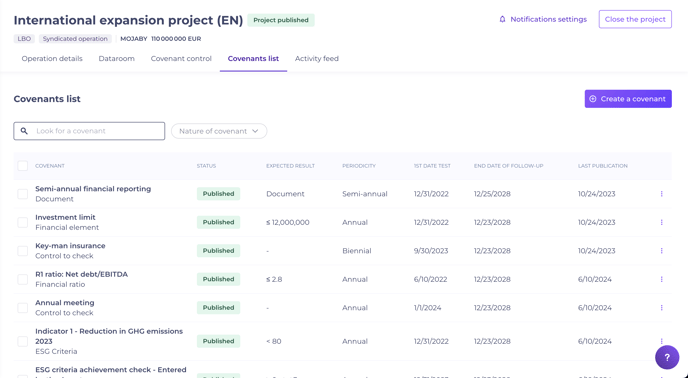Screen dimensions: 688x378
Task: Open Investment limit covenant
Action: pos(65,217)
